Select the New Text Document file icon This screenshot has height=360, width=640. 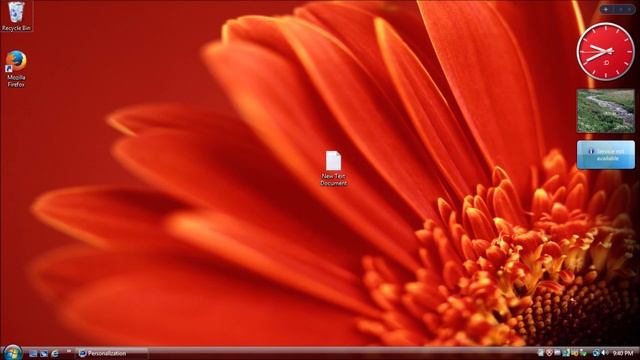333,169
